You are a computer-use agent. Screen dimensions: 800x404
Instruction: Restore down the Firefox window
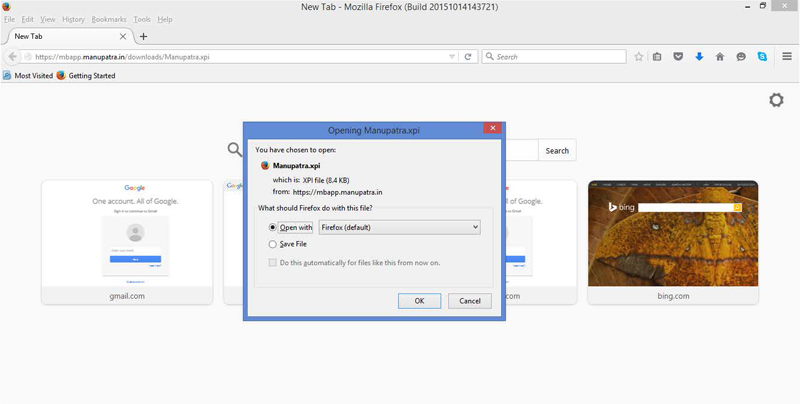click(763, 6)
